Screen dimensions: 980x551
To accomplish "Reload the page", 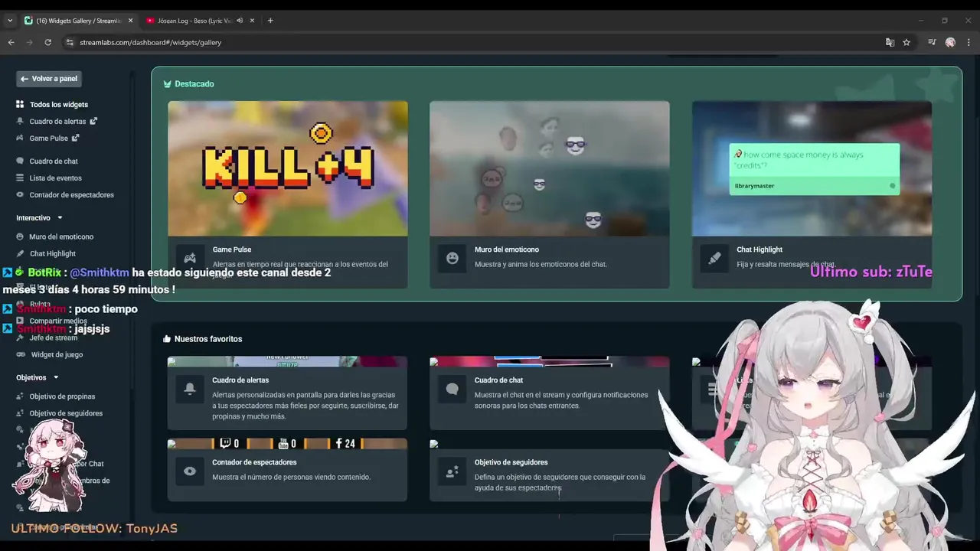I will point(47,42).
